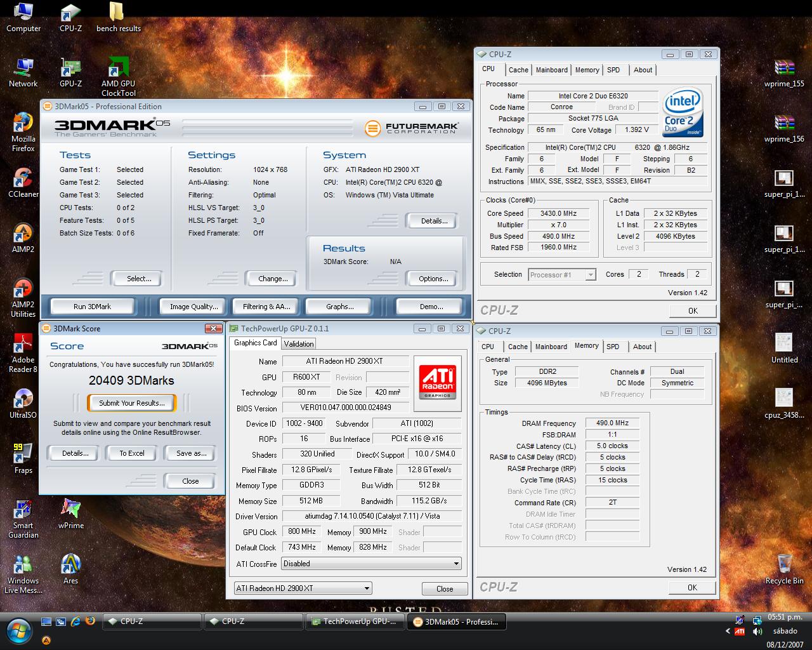Click Submit Your Results button

click(x=132, y=403)
